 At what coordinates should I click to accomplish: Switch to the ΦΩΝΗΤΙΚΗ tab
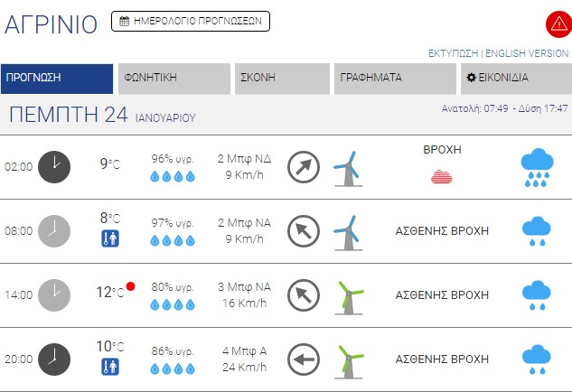click(x=174, y=79)
